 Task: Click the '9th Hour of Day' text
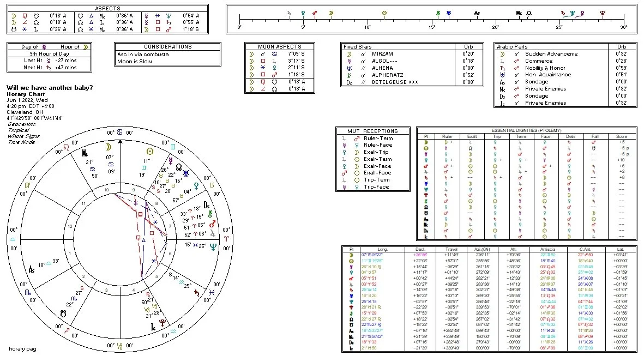[x=49, y=54]
